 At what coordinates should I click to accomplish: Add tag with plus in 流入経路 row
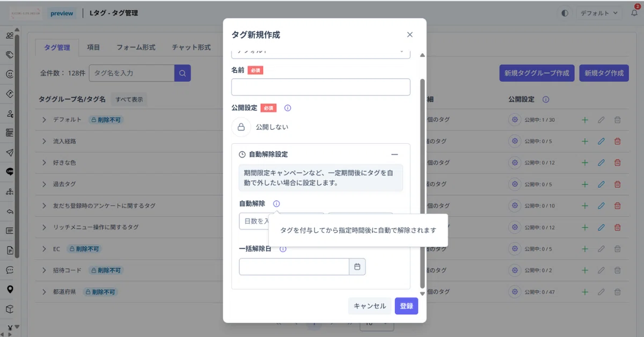(x=585, y=141)
